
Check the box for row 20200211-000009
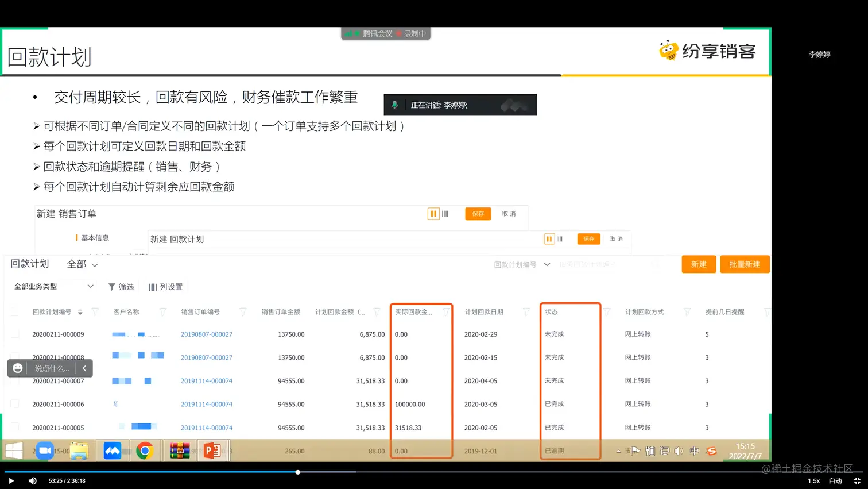click(15, 334)
